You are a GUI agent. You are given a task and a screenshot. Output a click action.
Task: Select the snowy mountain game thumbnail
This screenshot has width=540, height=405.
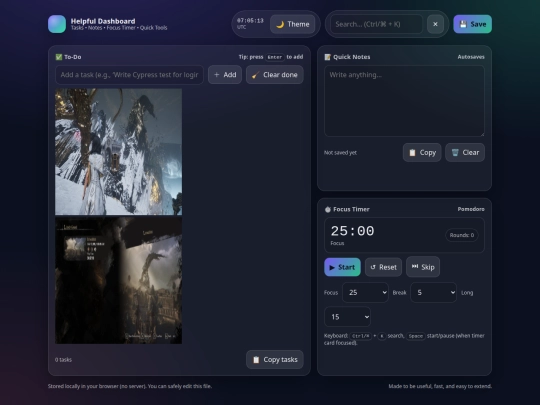click(118, 152)
